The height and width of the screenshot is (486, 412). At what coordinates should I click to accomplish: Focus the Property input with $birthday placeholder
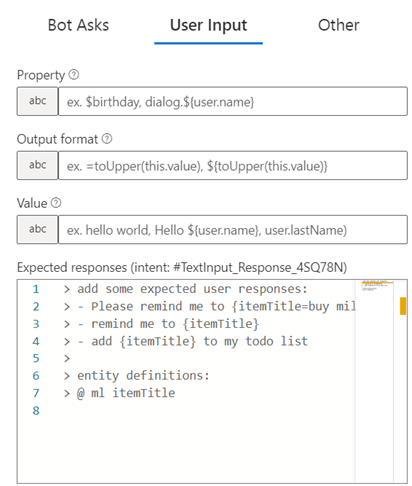click(x=233, y=101)
